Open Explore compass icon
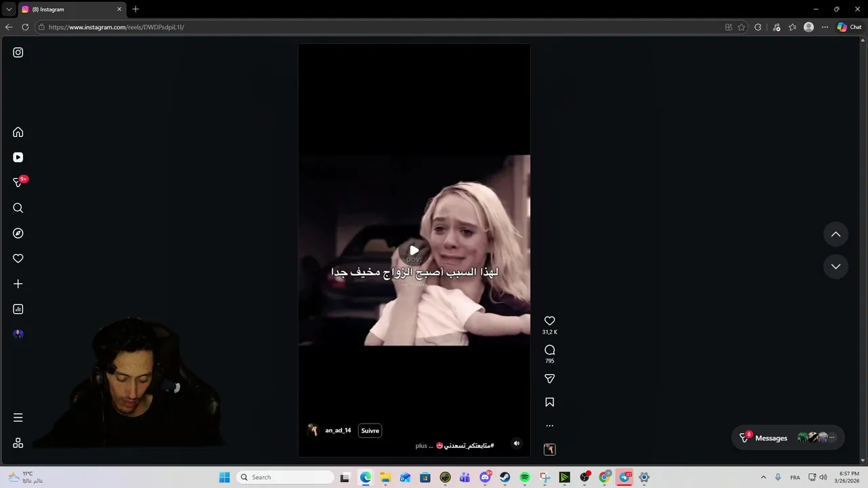The image size is (868, 488). pyautogui.click(x=18, y=233)
